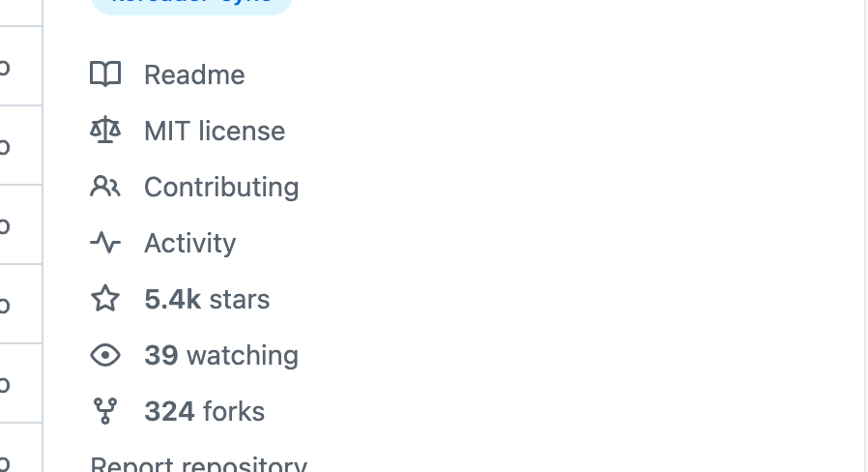View the MIT license text link
This screenshot has height=472, width=868.
[215, 131]
